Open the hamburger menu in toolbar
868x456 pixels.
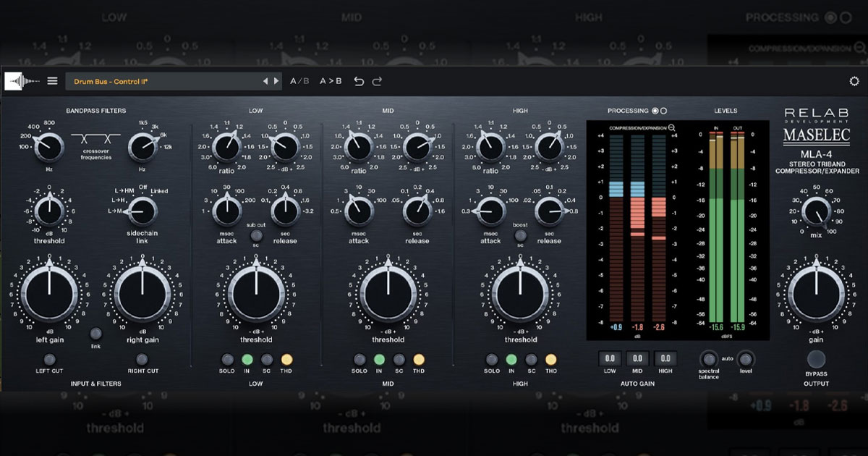click(52, 81)
